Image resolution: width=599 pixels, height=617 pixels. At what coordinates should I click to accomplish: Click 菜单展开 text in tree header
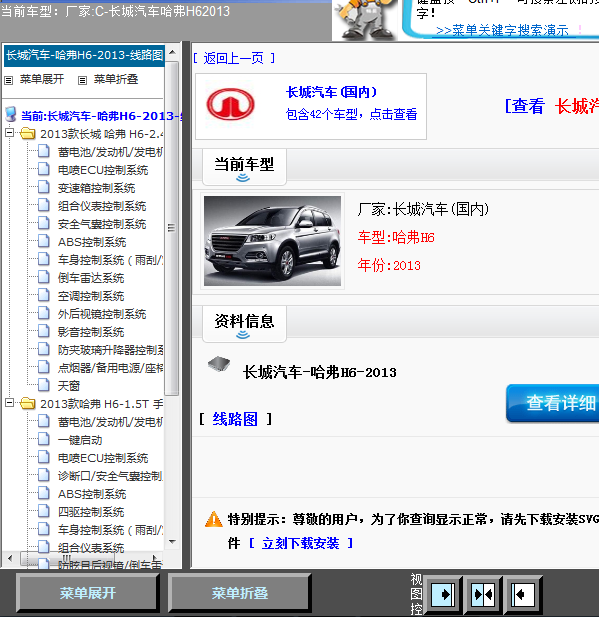click(x=42, y=79)
